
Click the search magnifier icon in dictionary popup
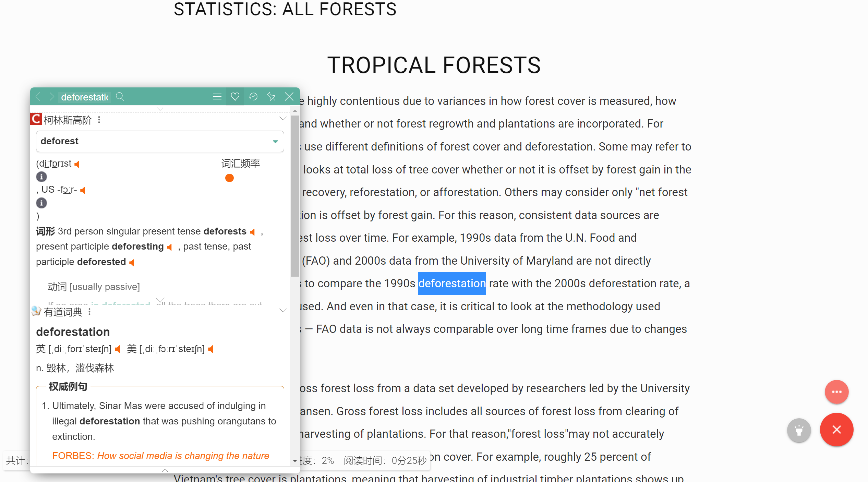coord(120,97)
